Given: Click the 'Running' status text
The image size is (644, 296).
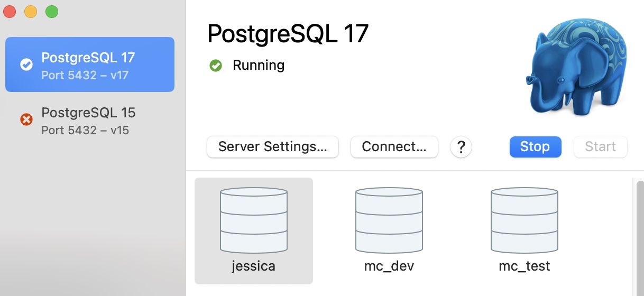Looking at the screenshot, I should (x=259, y=66).
